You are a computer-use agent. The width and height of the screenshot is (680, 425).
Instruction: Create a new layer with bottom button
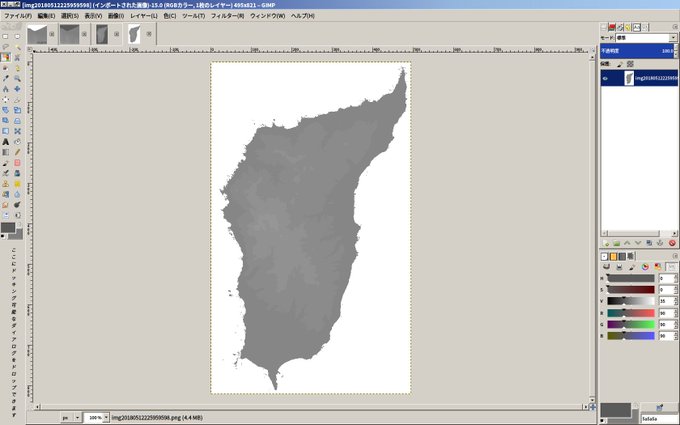point(606,243)
